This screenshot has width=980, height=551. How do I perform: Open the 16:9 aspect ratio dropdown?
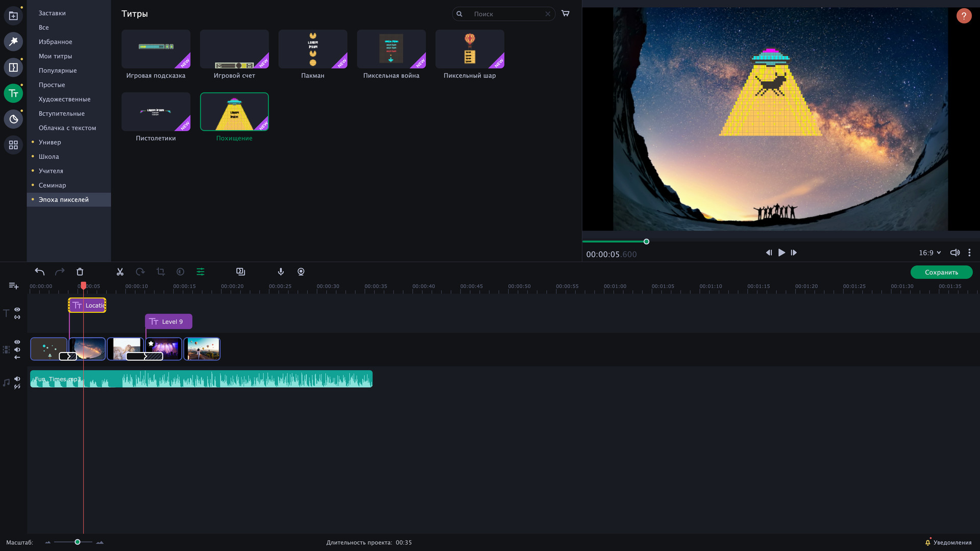coord(929,253)
